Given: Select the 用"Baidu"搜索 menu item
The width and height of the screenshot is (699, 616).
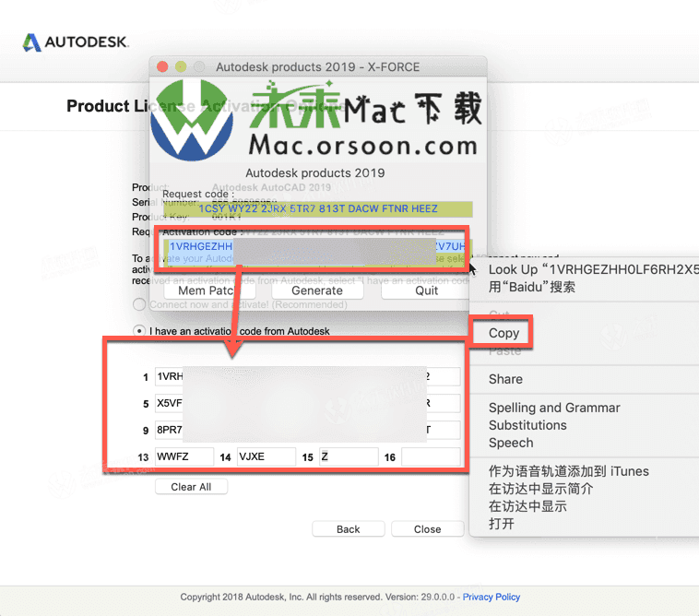Looking at the screenshot, I should tap(532, 287).
